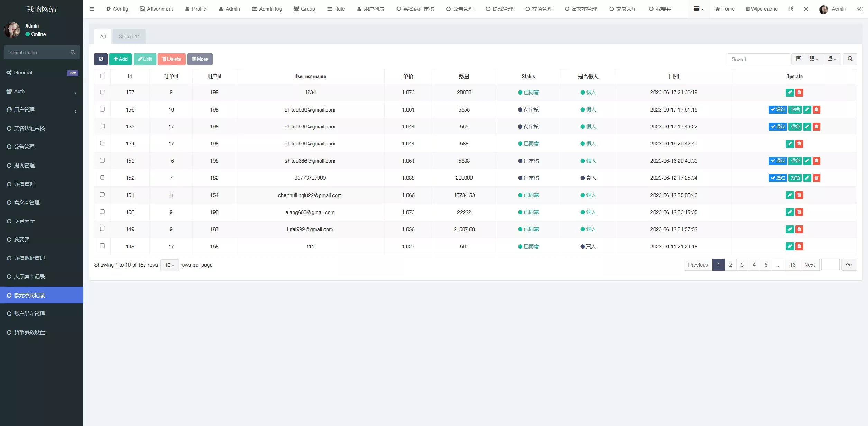Click 通过 approve button for row 152
The image size is (868, 426).
click(x=778, y=178)
